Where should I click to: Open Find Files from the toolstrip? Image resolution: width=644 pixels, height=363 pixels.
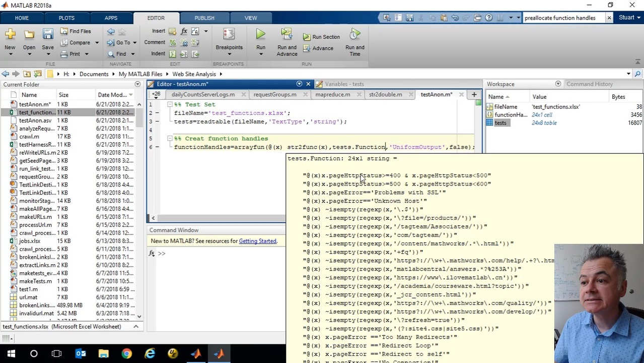pyautogui.click(x=76, y=31)
